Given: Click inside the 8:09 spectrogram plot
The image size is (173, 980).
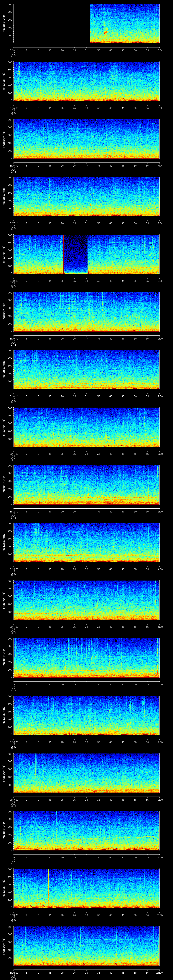Looking at the screenshot, I should 87,312.
